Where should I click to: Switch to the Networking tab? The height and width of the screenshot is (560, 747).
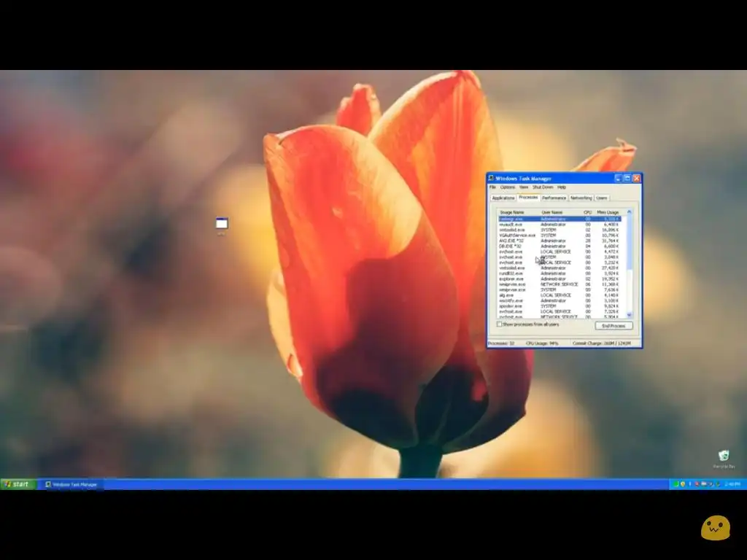coord(581,198)
